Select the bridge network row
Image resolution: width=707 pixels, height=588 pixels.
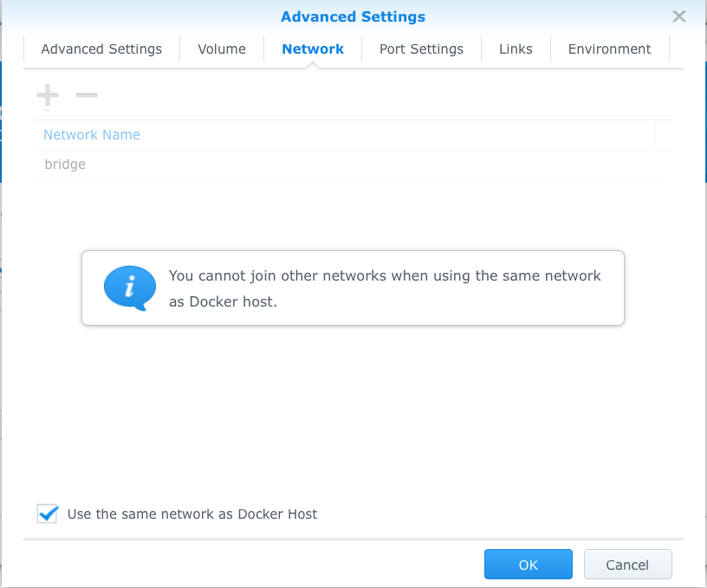[x=347, y=165]
